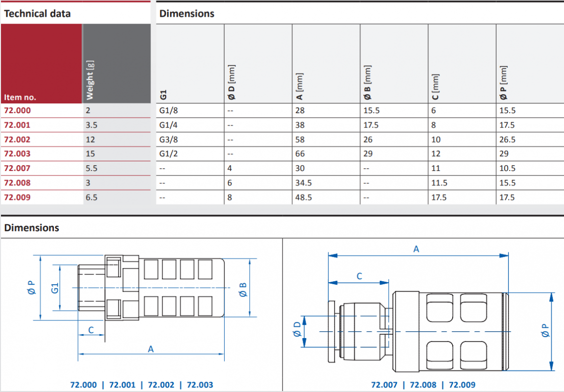Click caption 72.002 under the left drawing

pyautogui.click(x=161, y=385)
